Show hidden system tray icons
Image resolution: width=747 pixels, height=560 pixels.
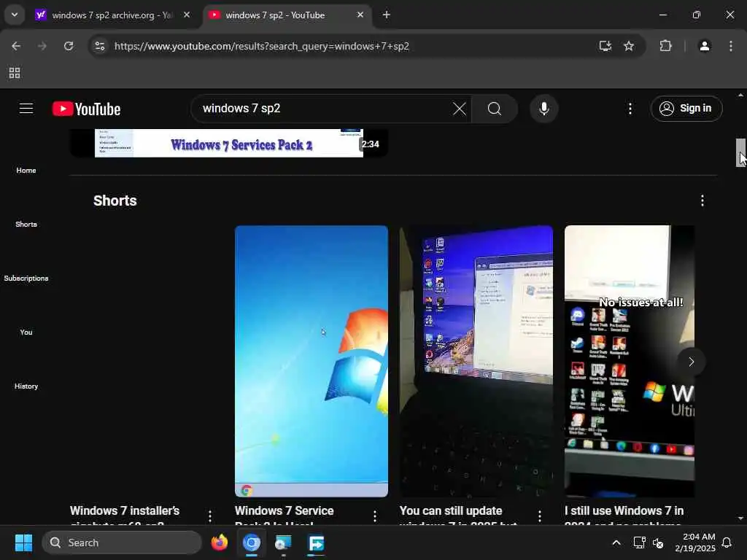616,542
